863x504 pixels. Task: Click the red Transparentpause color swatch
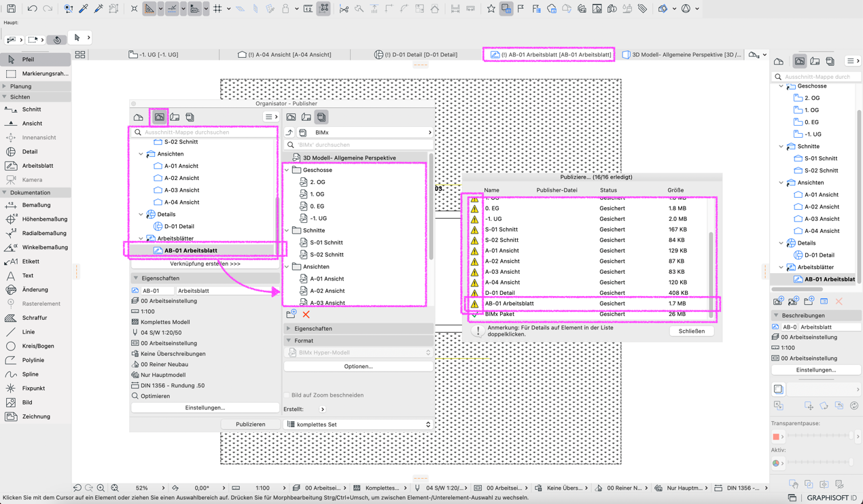coord(776,436)
